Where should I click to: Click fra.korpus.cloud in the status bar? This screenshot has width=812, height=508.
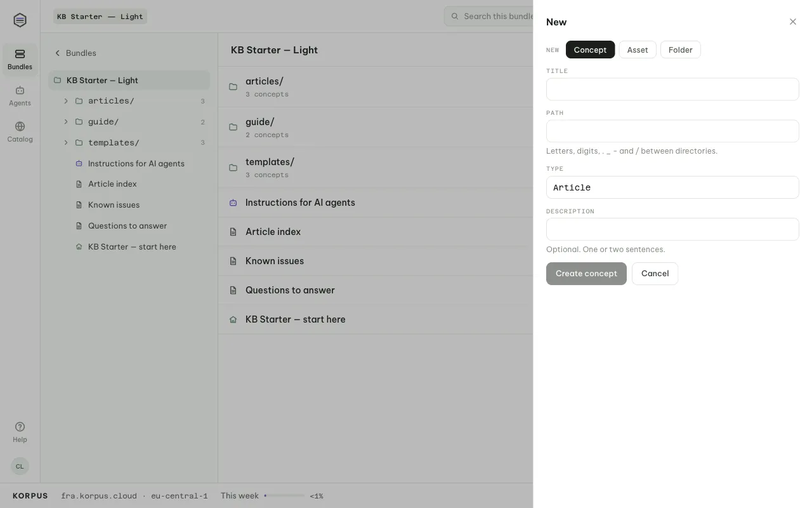[x=98, y=496]
